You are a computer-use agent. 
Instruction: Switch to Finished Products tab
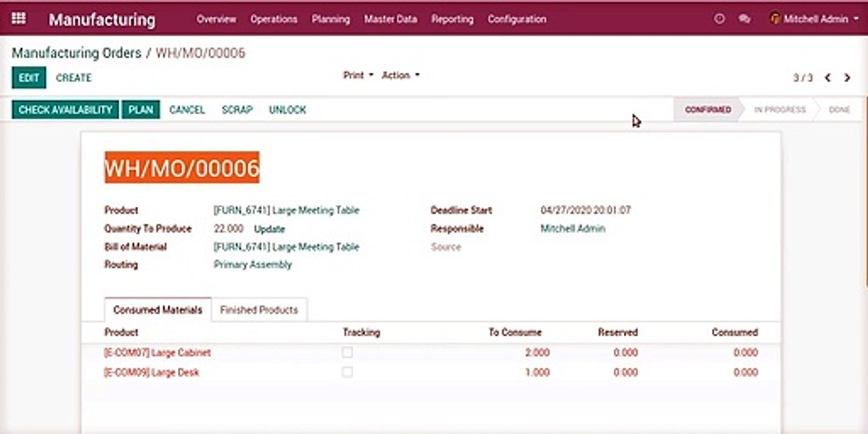[259, 310]
